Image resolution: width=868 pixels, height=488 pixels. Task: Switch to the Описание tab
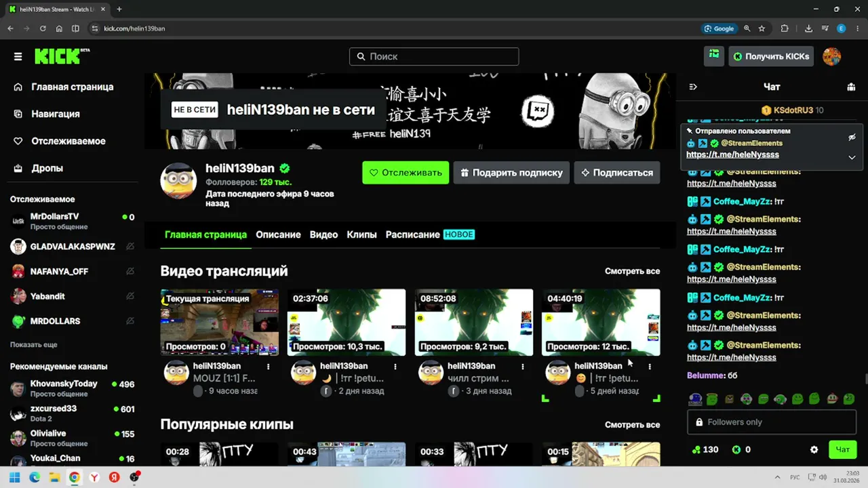click(x=278, y=235)
